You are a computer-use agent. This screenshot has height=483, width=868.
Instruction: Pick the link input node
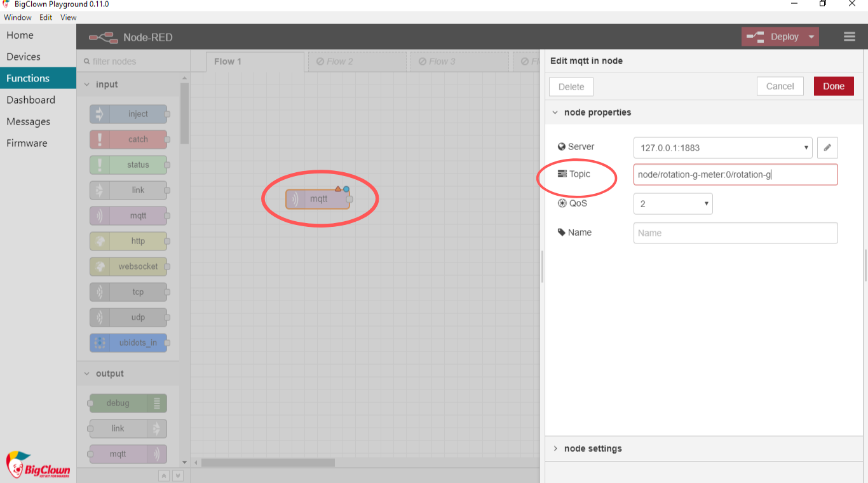tap(128, 190)
